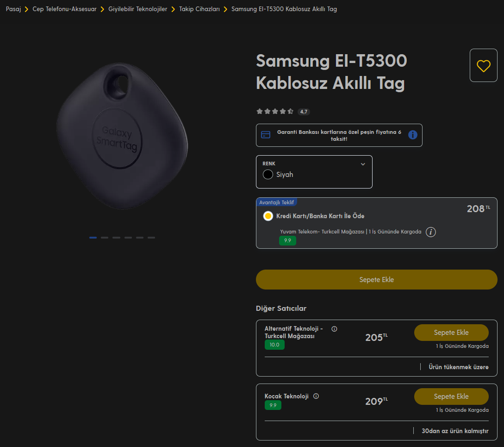Add product to favorites with heart icon

click(x=483, y=66)
